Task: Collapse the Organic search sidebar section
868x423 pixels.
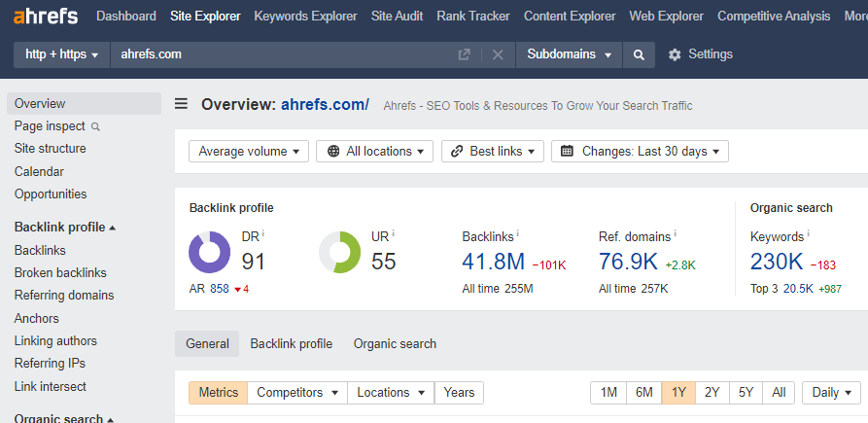Action: [63, 418]
